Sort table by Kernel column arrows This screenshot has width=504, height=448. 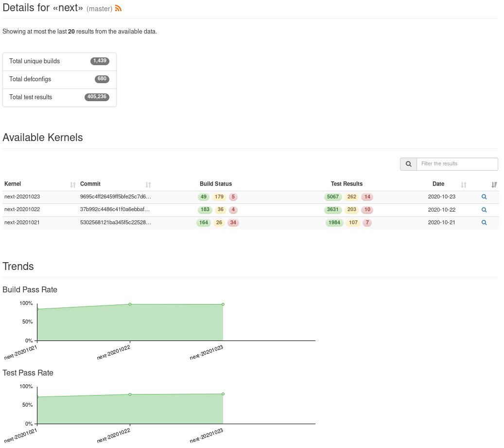[x=73, y=185]
